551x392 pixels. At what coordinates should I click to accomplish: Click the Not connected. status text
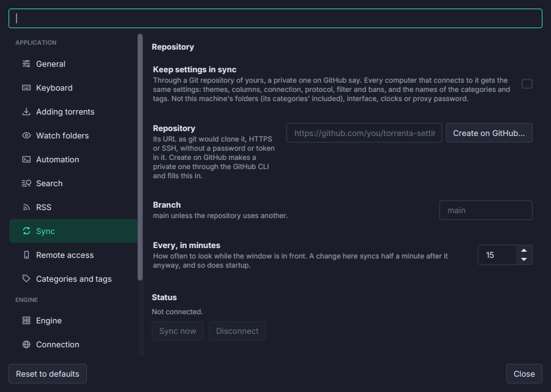(177, 312)
